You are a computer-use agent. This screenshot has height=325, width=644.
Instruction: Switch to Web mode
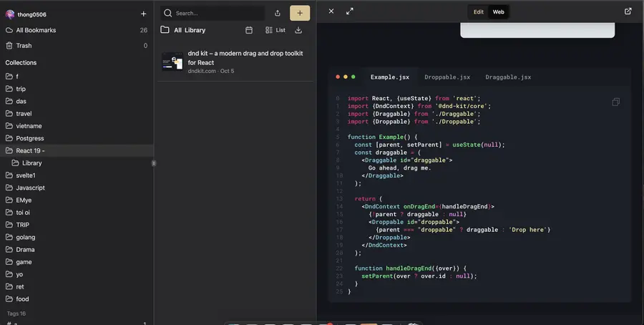498,12
